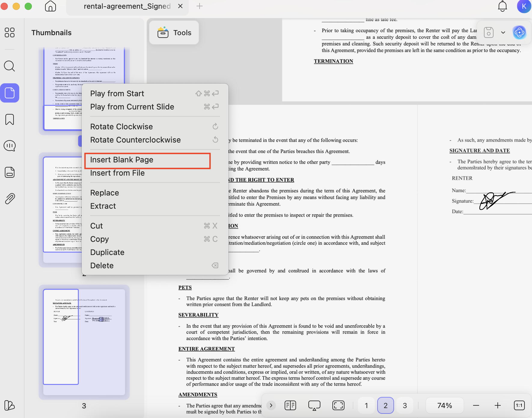Open the AI assistant icon
The image size is (532, 418).
pos(519,32)
